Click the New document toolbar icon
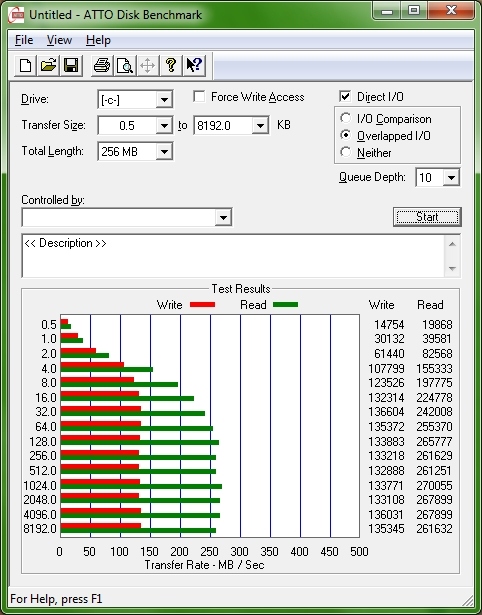482x615 pixels. tap(25, 65)
